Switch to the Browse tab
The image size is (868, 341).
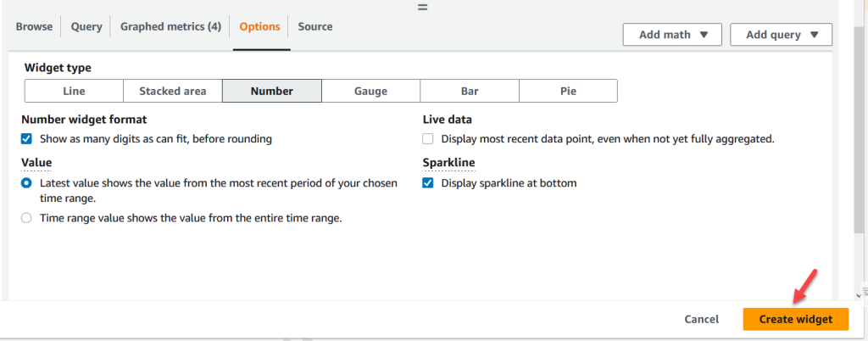[34, 26]
